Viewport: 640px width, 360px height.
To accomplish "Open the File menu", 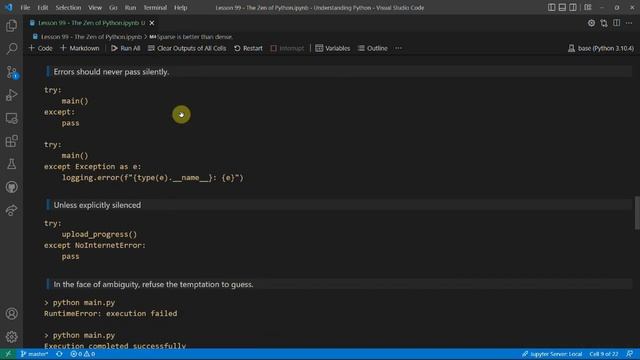I will pyautogui.click(x=25, y=7).
